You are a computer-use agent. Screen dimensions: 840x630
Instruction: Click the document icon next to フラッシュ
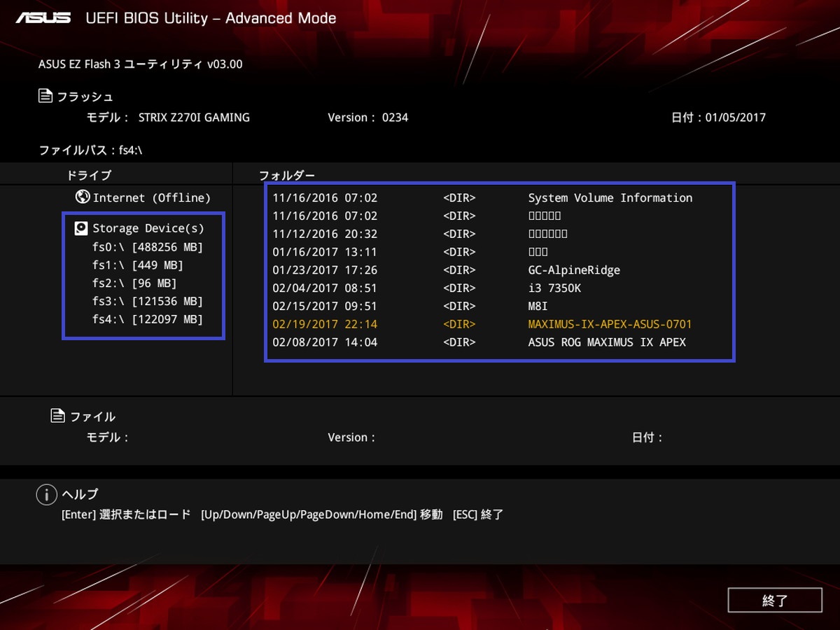[45, 96]
